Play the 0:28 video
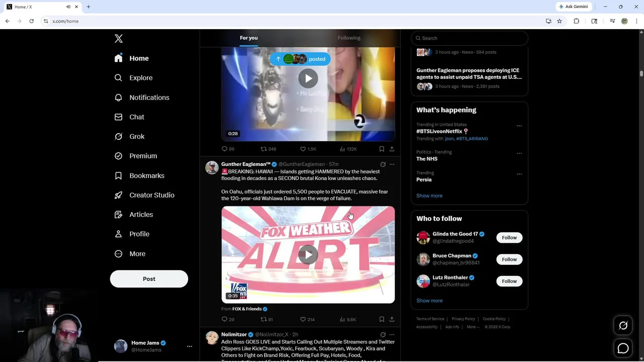Viewport: 644px width, 362px height. (x=308, y=78)
